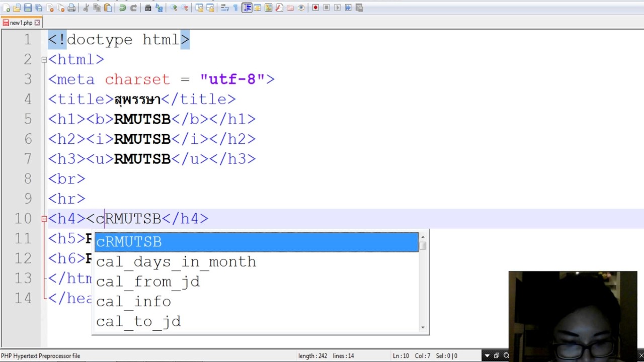Choose cal_to_jd autocomplete suggestion

(257, 321)
